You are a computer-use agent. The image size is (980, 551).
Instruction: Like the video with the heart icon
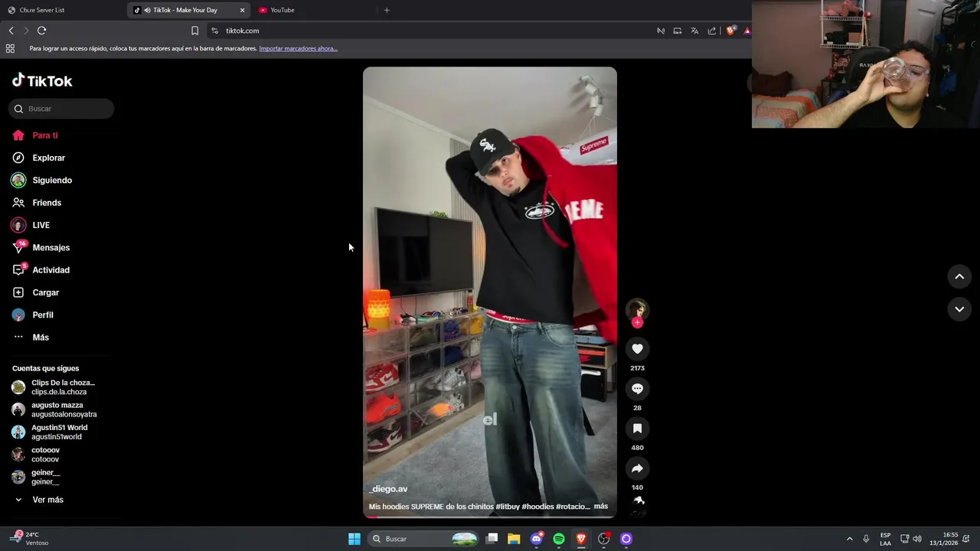tap(637, 349)
